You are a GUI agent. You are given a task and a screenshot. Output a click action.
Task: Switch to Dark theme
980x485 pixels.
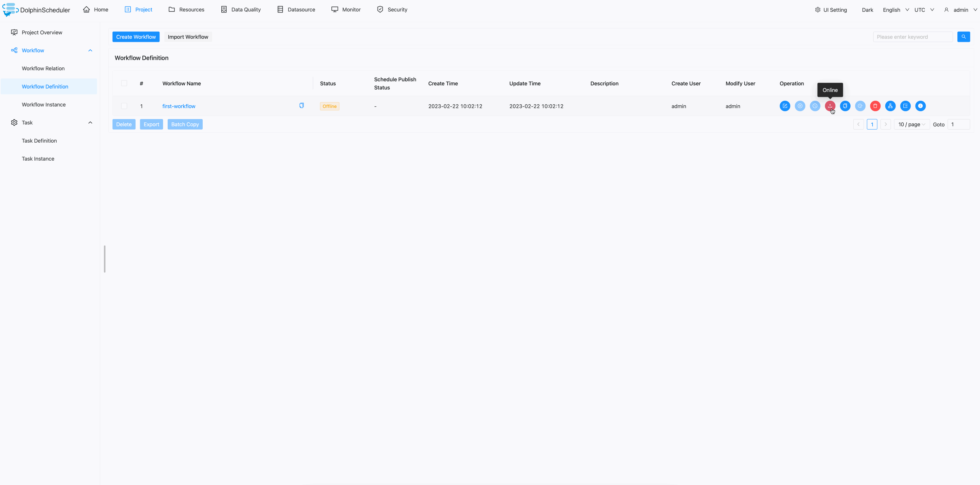click(867, 10)
